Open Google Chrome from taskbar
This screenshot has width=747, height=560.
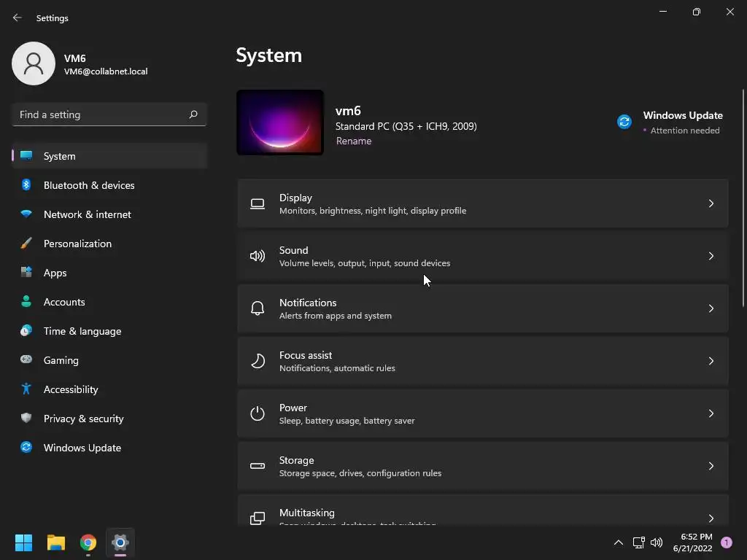pos(88,542)
